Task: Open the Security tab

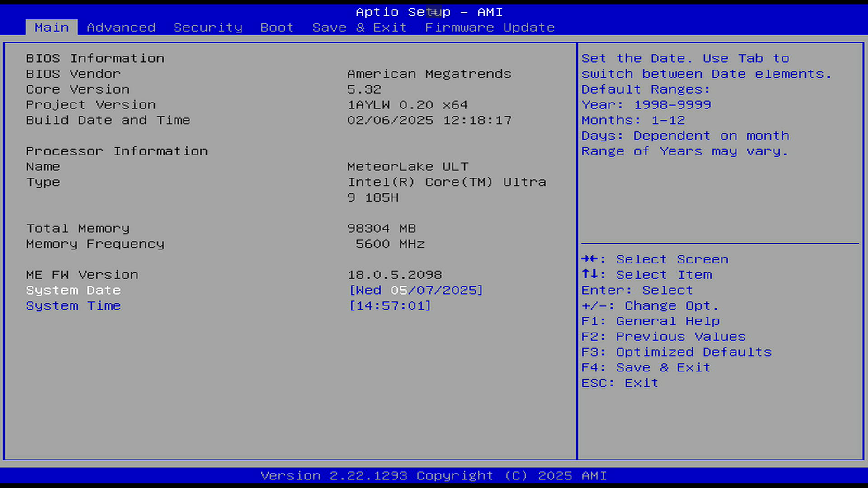Action: click(208, 28)
